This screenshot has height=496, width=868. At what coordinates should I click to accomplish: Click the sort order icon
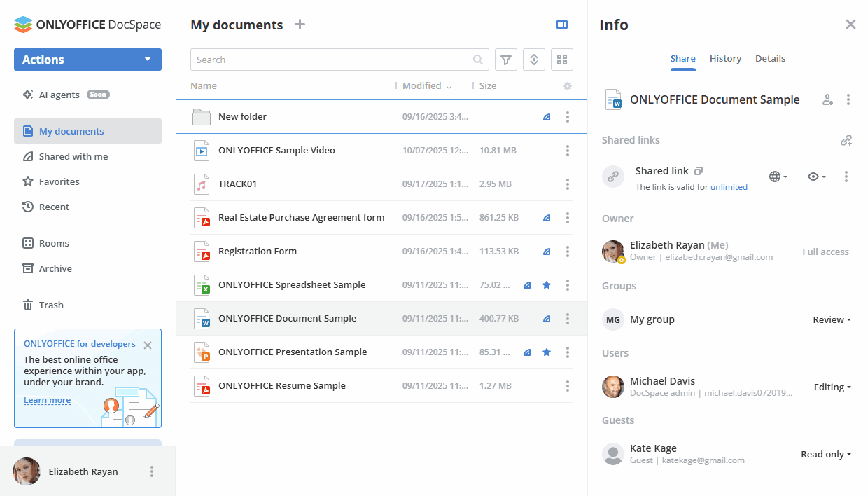[x=534, y=60]
